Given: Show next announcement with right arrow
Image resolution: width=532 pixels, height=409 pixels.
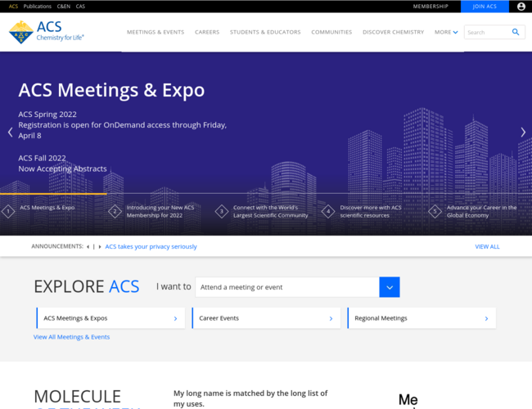Looking at the screenshot, I should pyautogui.click(x=99, y=246).
